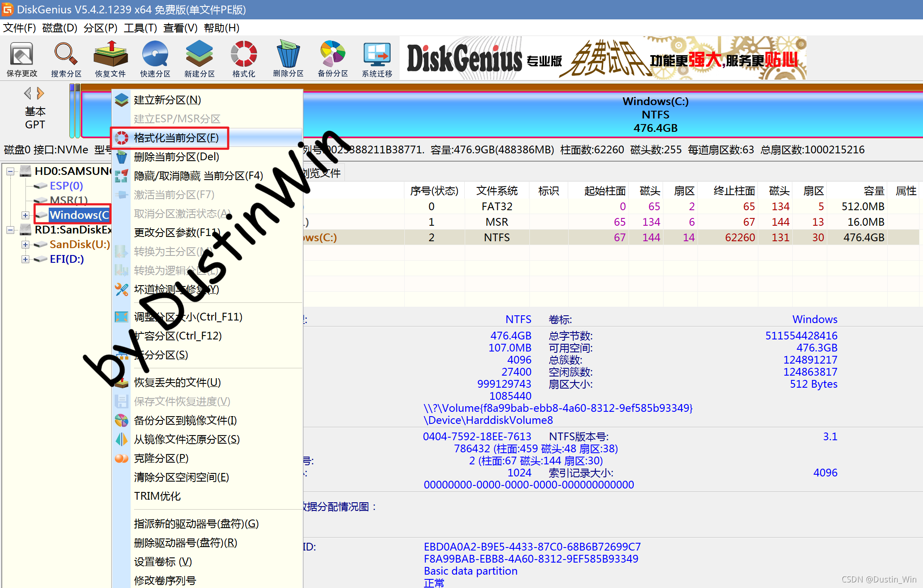Choose 清除分区空闲空间(E) menu entry
Screen dimensions: 923x588
(x=207, y=477)
